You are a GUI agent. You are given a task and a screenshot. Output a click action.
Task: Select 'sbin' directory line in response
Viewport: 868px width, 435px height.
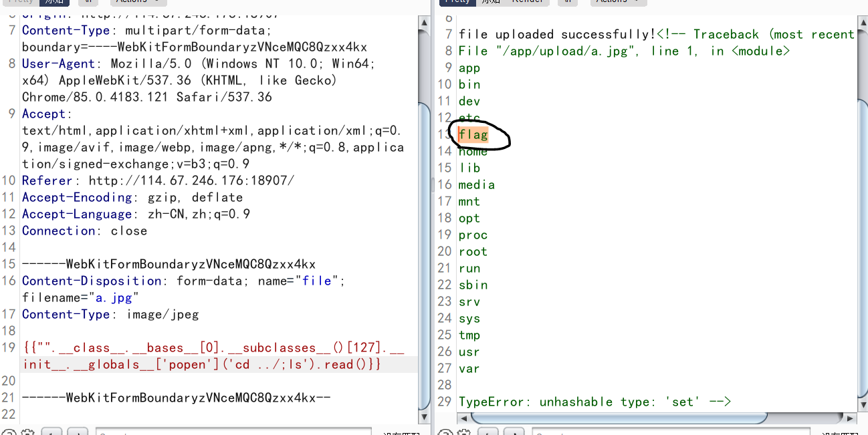473,285
